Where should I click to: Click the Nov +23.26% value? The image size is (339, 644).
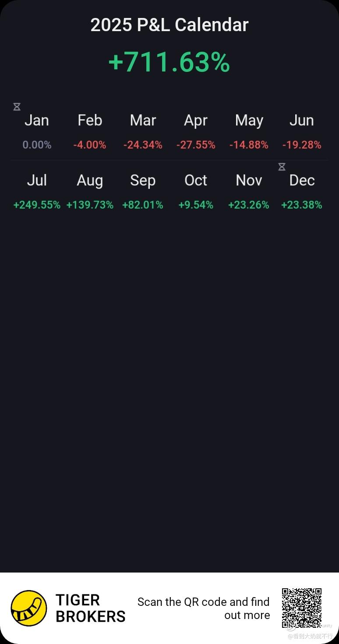[249, 205]
